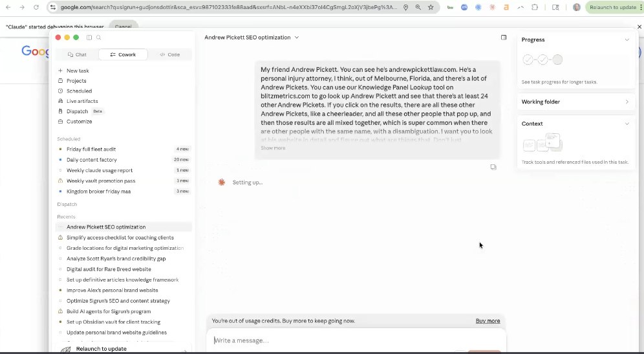644x354 pixels.
Task: Click Relaunch to update in sidebar
Action: click(123, 349)
